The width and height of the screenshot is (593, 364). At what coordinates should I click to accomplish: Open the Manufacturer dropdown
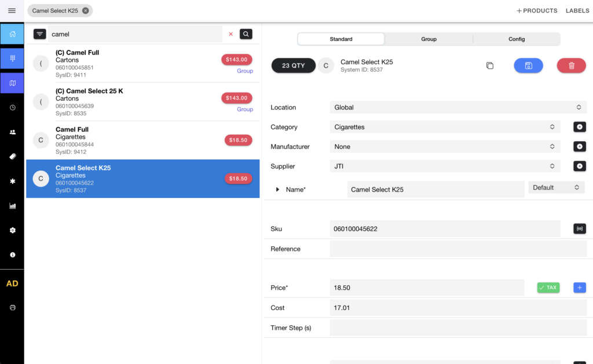[445, 146]
